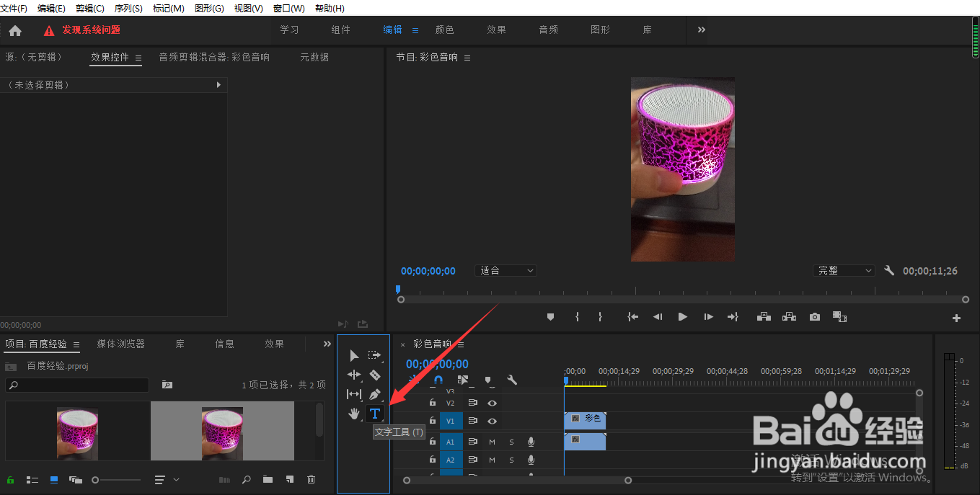Screen dimensions: 980x495
Task: Switch to 颜色 workspace
Action: click(x=445, y=30)
